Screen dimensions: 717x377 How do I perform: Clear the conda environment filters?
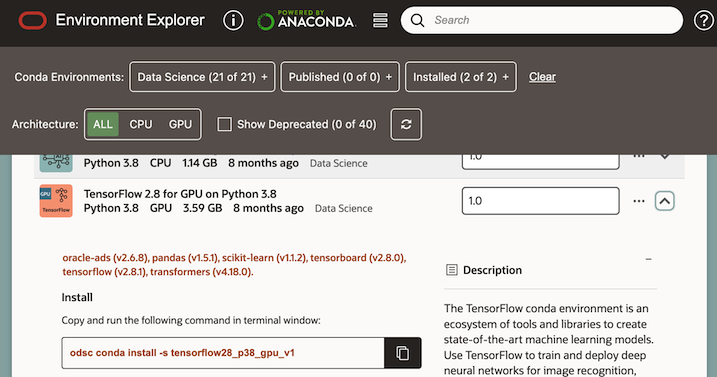[542, 77]
